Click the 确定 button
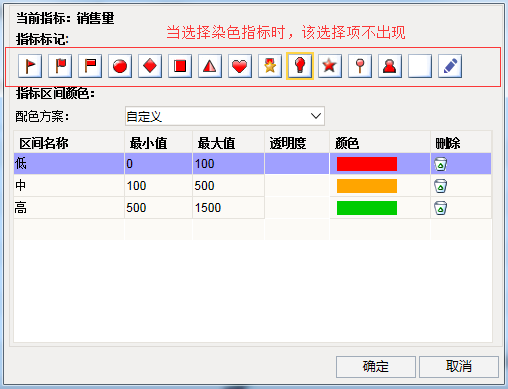The height and width of the screenshot is (389, 508). tap(376, 367)
